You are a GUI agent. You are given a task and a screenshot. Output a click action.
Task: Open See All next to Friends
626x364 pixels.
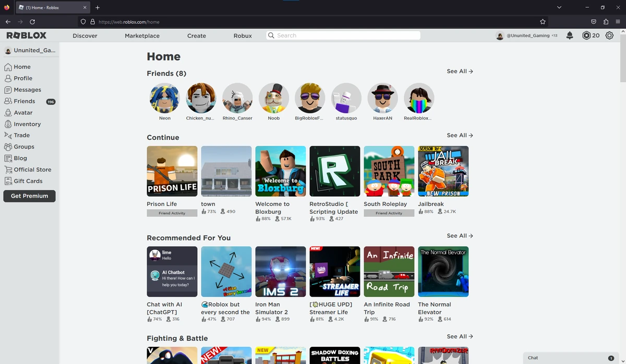[x=459, y=71]
